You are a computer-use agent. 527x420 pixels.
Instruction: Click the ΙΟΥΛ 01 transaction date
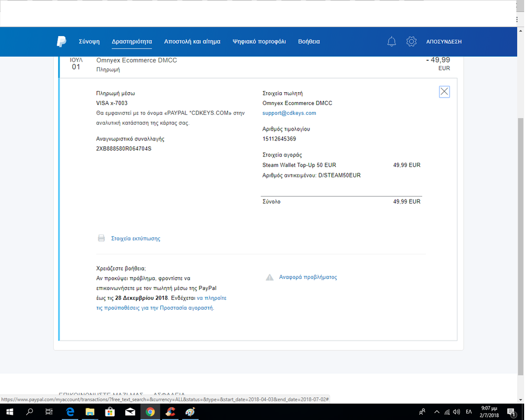coord(76,64)
